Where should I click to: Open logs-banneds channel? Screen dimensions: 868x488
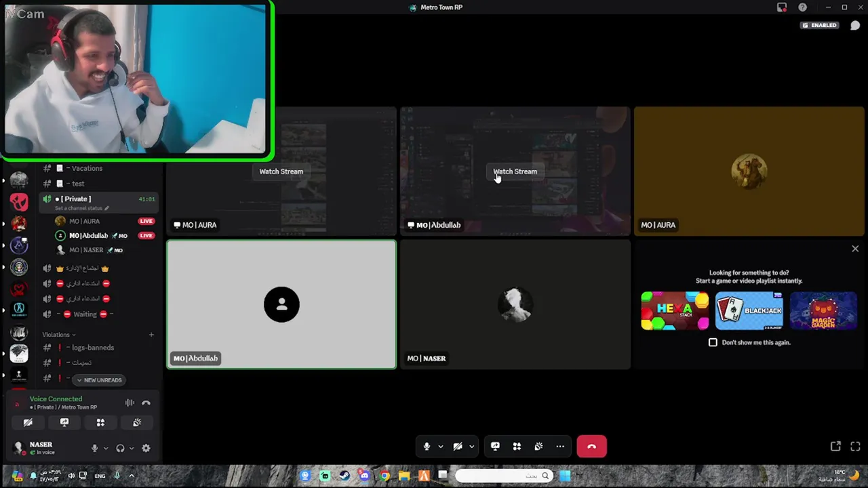(92, 348)
